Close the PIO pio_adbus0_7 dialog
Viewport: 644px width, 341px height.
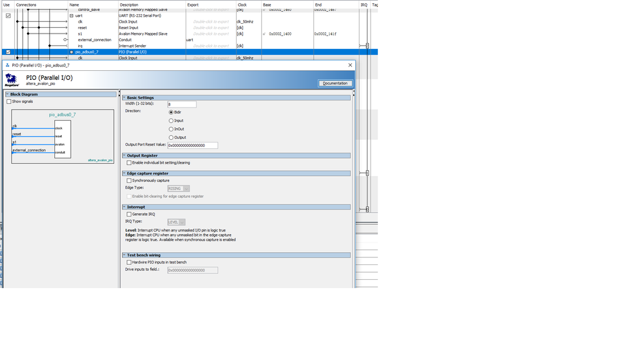coord(350,65)
